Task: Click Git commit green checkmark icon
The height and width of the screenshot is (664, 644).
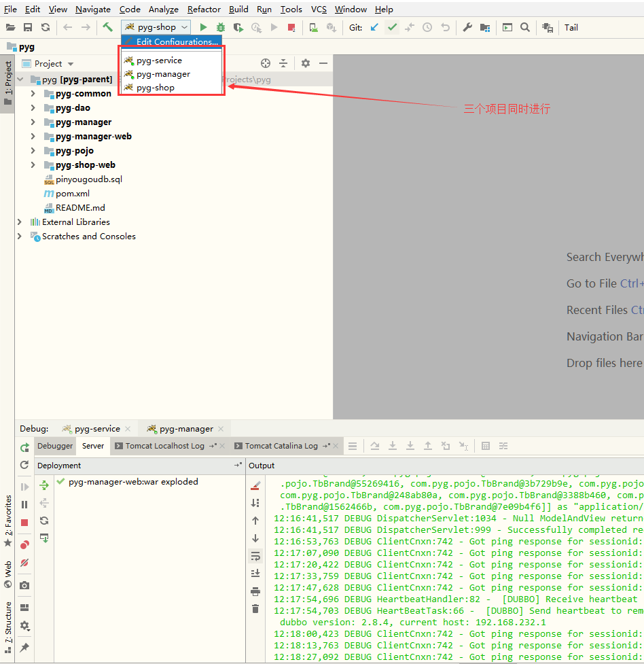Action: tap(392, 28)
